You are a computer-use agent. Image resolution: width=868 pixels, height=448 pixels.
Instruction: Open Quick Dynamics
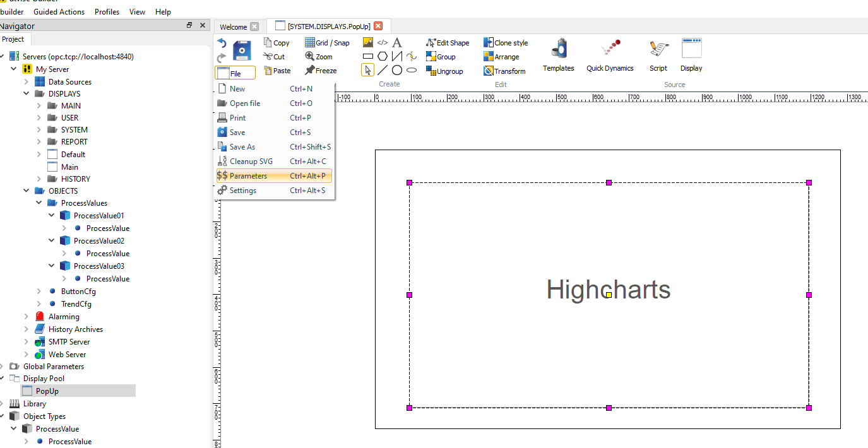coord(610,56)
